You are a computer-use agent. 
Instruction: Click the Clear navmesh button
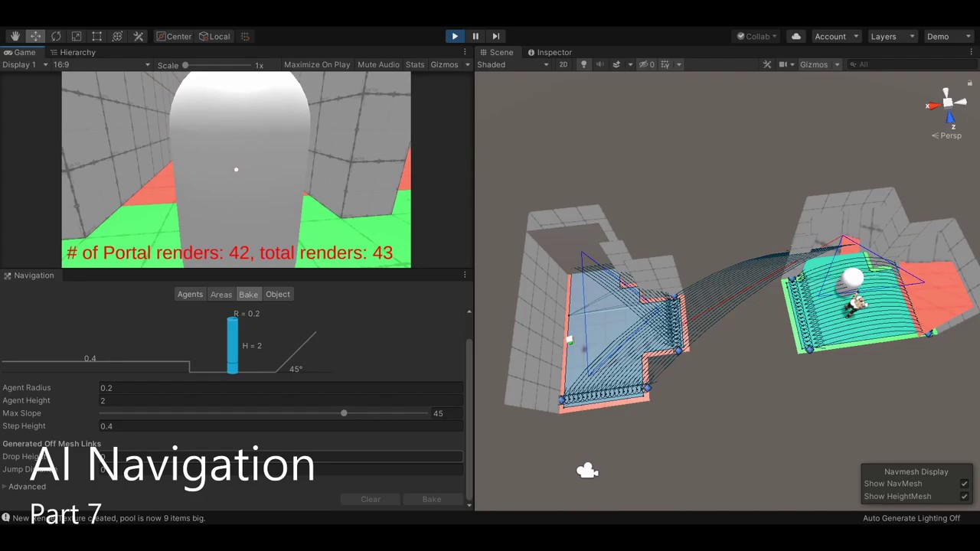tap(371, 499)
